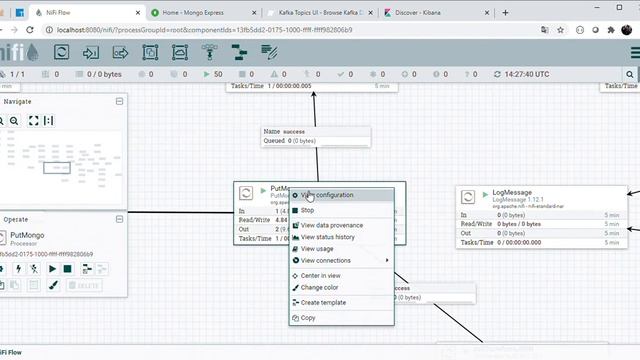
Task: Click the birdseye overview in Navigate panel
Action: coord(61,167)
